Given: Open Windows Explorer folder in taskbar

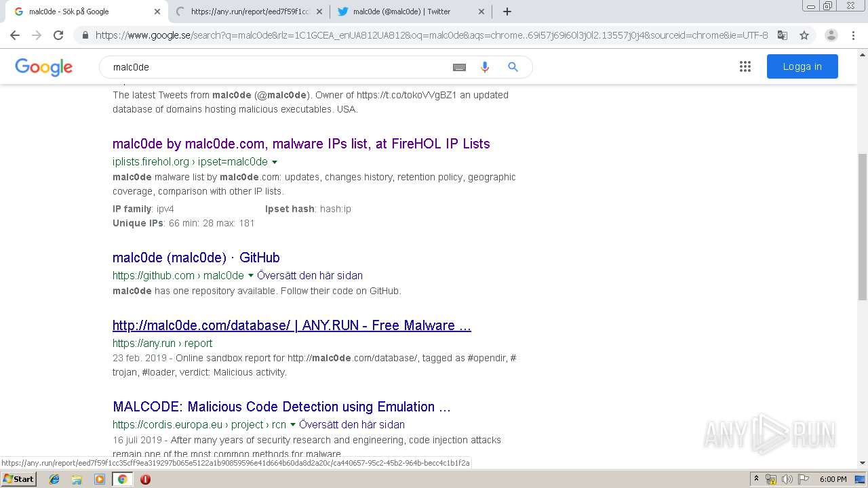Looking at the screenshot, I should (x=77, y=479).
